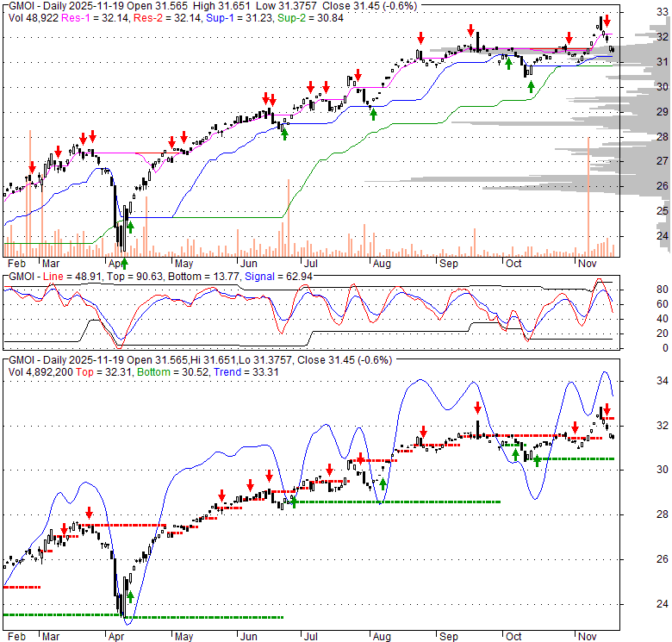Click 'Low 31.3757' in the top chart header
Viewport: 672px width, 642px height.
pos(286,6)
